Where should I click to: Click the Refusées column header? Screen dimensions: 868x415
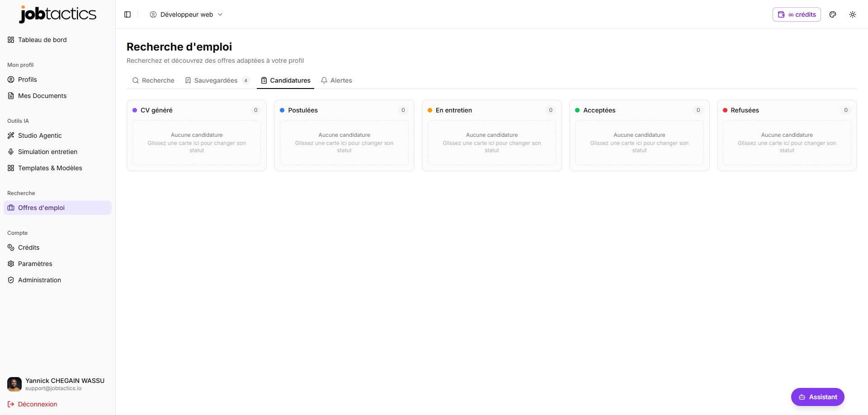click(x=787, y=110)
